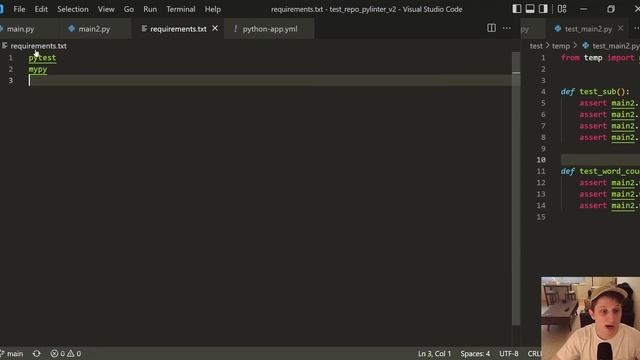Toggle the secondary side bar layout icon
This screenshot has height=360, width=640.
point(543,9)
